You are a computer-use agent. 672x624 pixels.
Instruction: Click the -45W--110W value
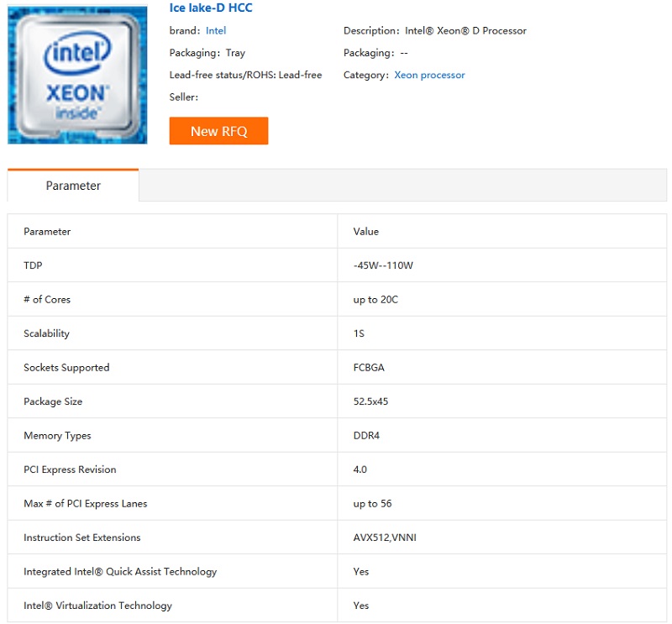click(383, 265)
